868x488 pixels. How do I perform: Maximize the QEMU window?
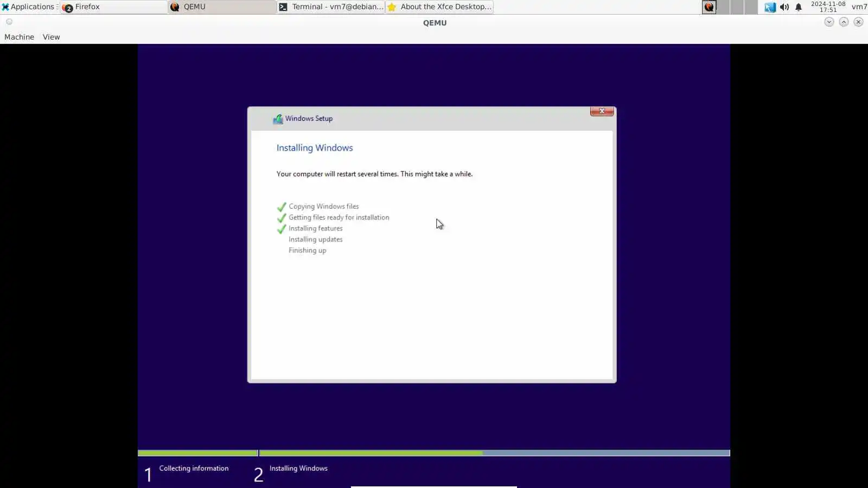844,22
